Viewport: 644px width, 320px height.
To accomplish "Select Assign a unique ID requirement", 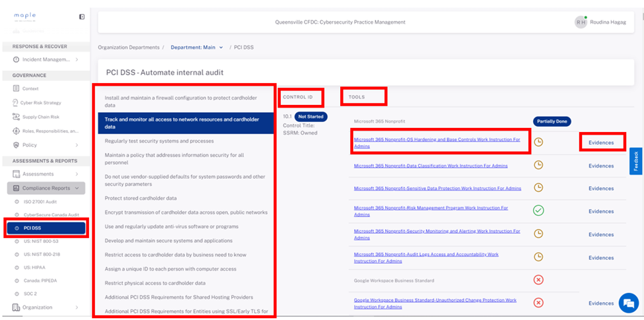I will pos(186,269).
